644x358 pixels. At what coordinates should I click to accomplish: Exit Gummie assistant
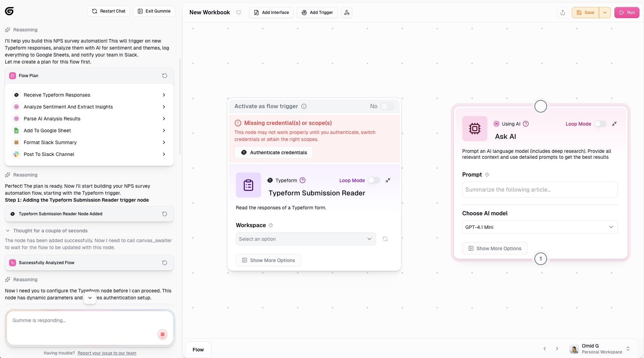coord(154,11)
